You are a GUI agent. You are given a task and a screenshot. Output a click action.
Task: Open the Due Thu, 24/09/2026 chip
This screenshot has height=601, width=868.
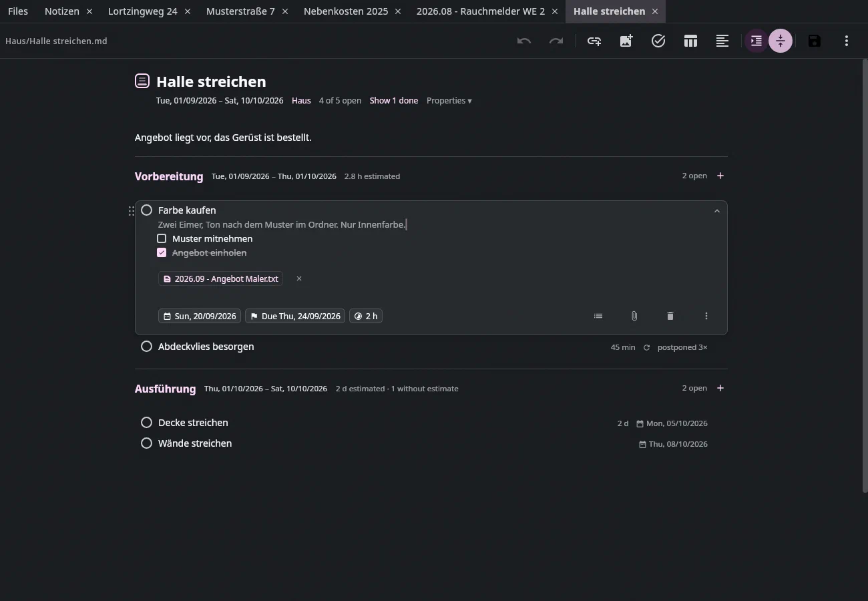[295, 316]
